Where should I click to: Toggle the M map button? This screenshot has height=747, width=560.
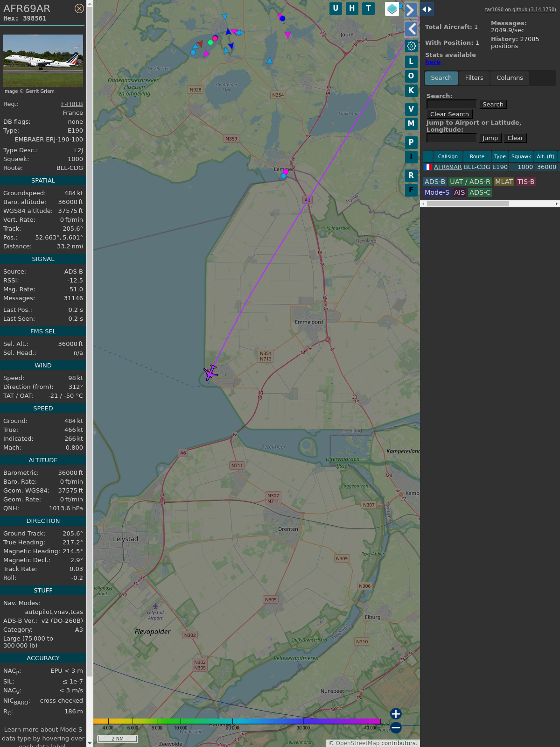click(x=411, y=123)
